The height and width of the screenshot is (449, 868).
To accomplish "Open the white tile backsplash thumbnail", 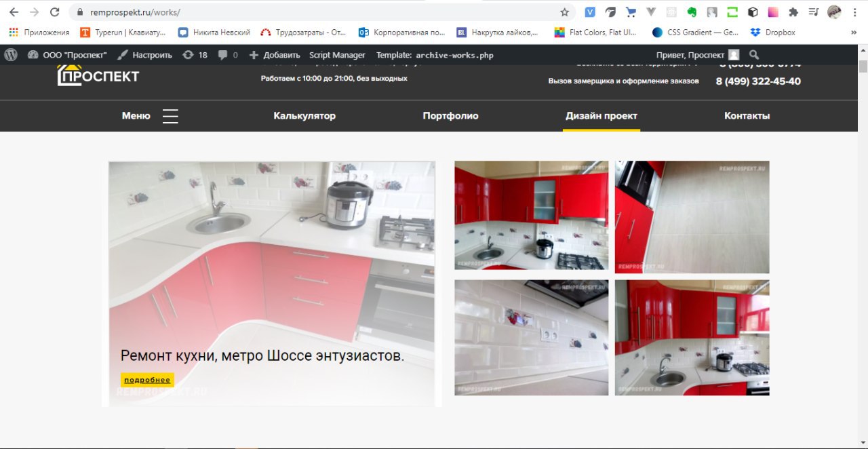I will [531, 337].
